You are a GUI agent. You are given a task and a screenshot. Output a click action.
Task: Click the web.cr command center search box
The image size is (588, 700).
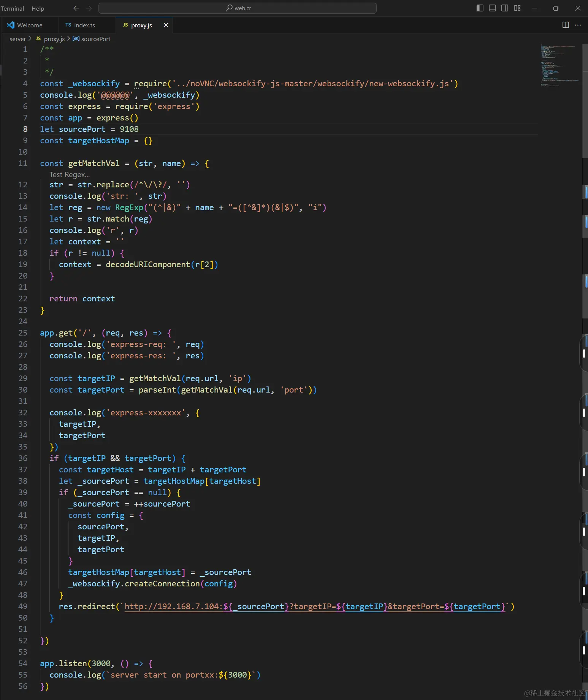[238, 8]
